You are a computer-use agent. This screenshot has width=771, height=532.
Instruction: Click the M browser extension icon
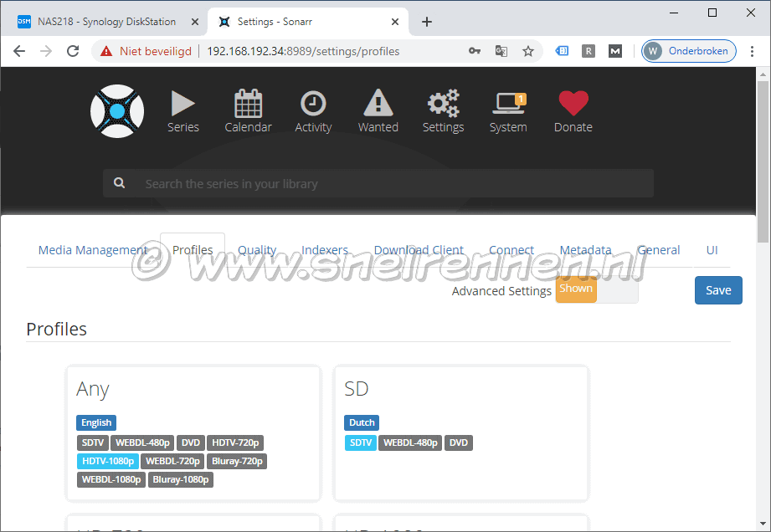click(615, 51)
